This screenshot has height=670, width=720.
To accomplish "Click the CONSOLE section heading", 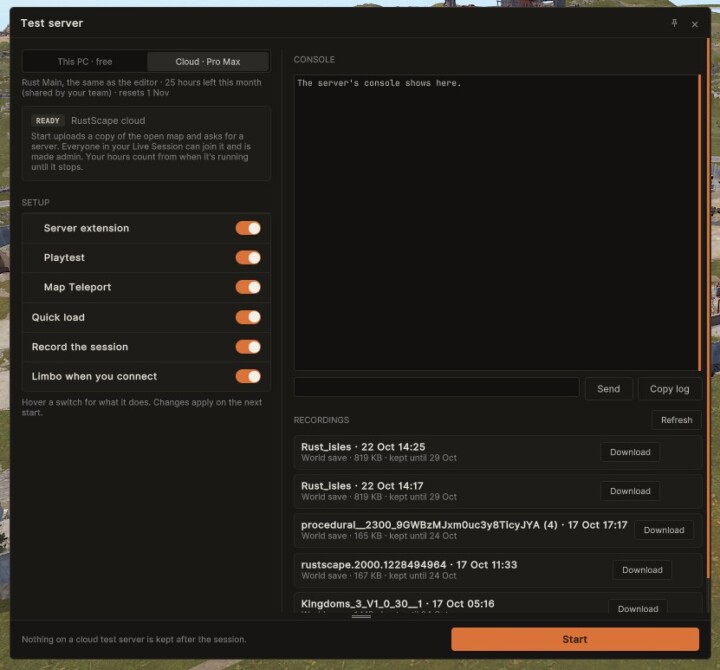I will (x=314, y=60).
